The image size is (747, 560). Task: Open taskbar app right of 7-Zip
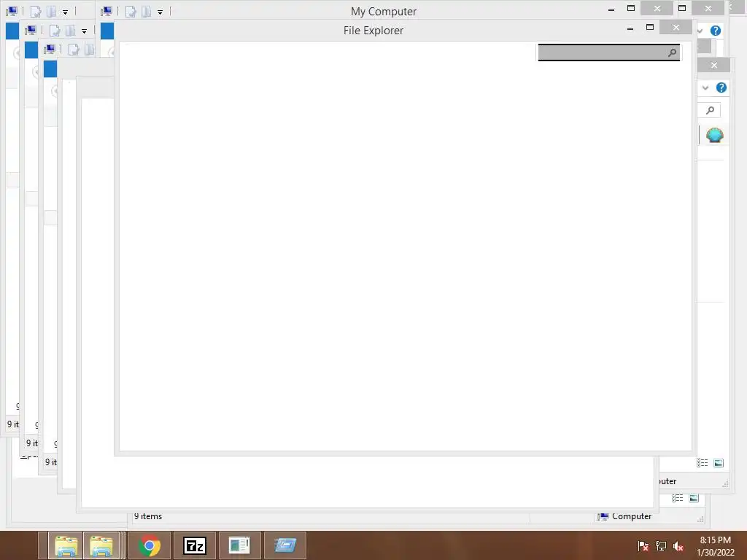click(x=239, y=545)
